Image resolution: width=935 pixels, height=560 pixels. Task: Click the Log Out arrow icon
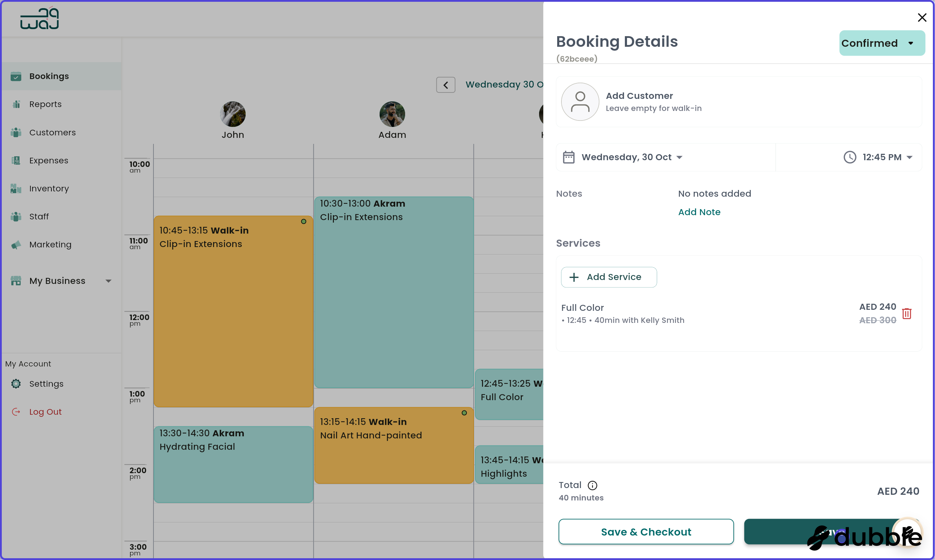(x=16, y=412)
